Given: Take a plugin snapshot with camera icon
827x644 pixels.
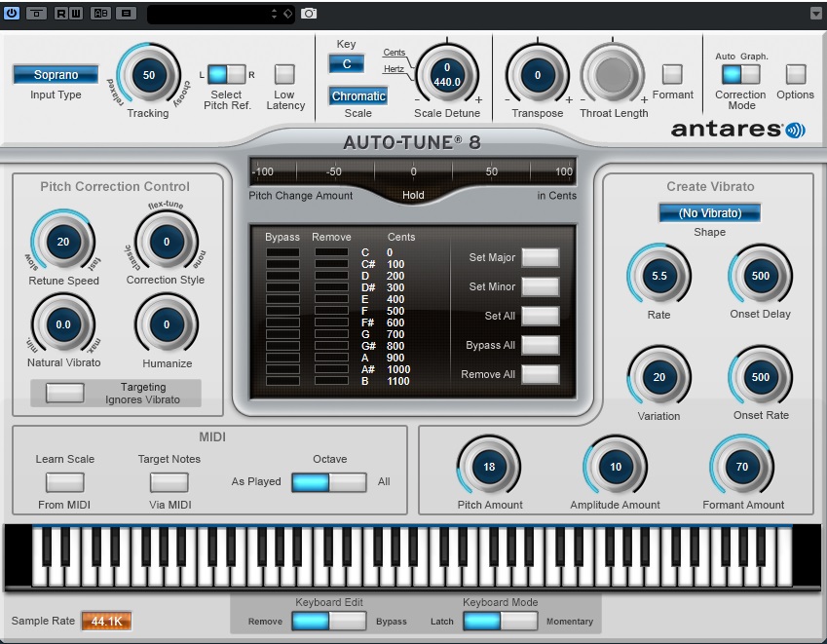Looking at the screenshot, I should coord(309,14).
